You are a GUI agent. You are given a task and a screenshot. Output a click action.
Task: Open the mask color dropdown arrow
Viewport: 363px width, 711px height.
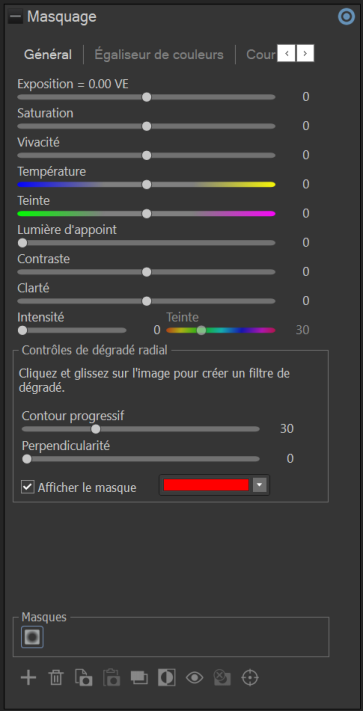260,485
